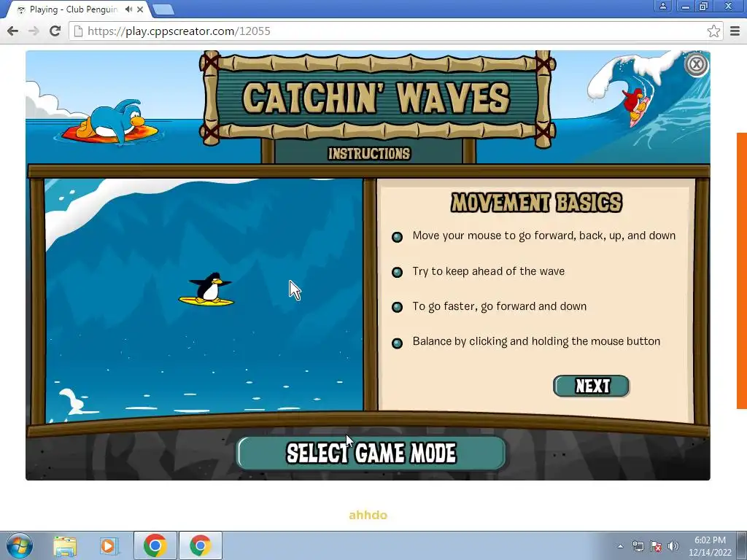Click the surfing penguin on yellow board
The image size is (747, 560).
(206, 289)
